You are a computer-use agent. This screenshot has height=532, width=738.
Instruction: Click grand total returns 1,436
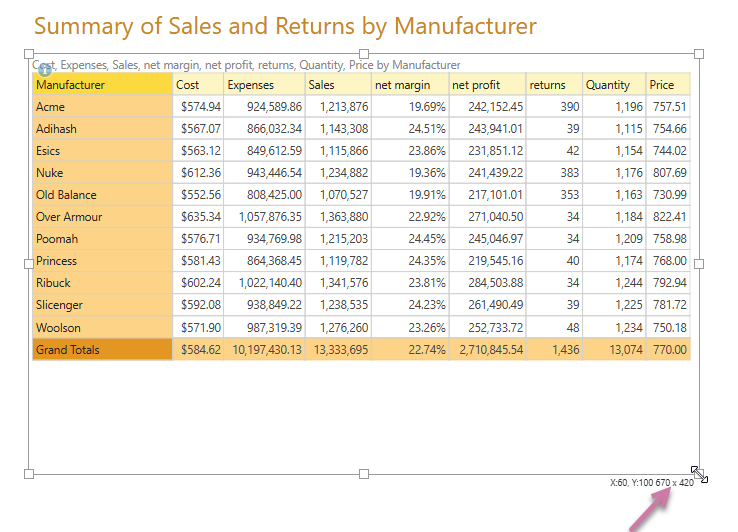pos(566,350)
